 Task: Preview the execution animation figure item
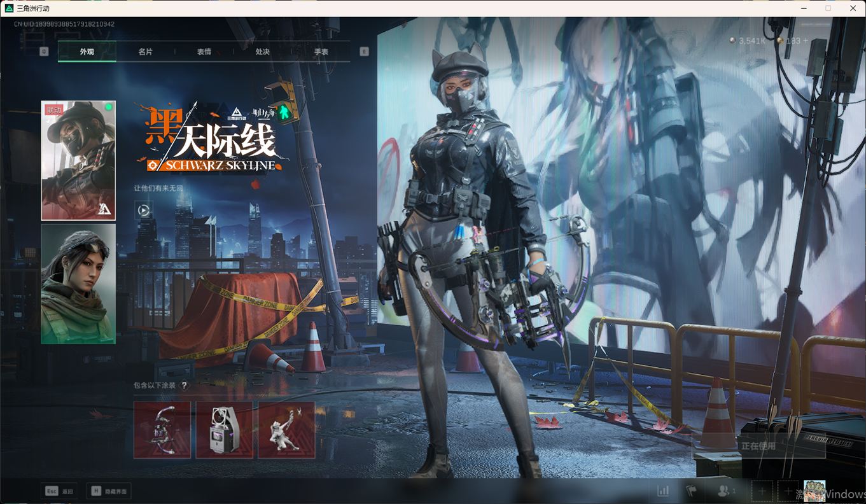tap(286, 430)
